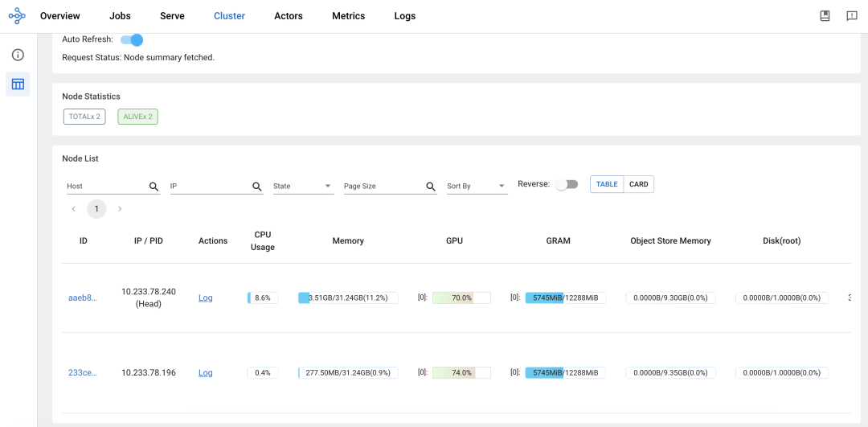
Task: Switch node list to CARD view
Action: click(638, 184)
